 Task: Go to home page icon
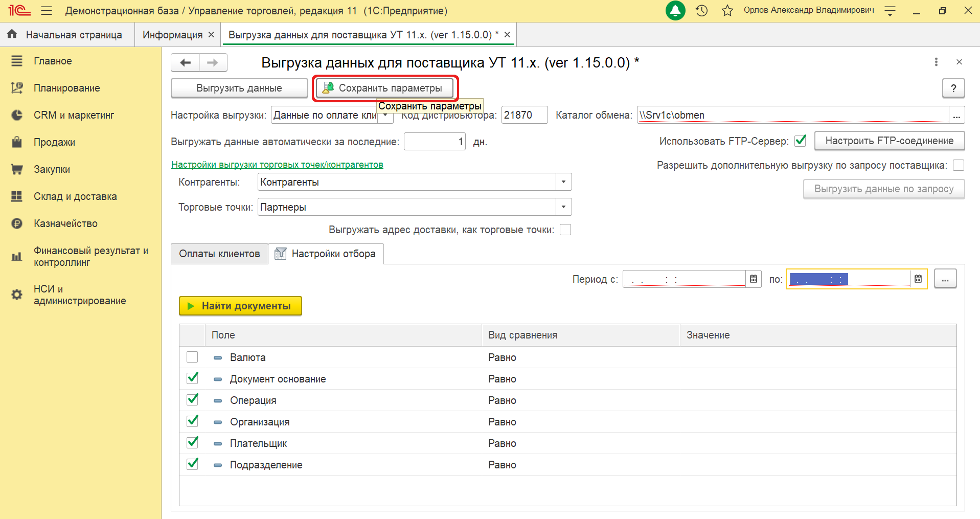click(12, 34)
